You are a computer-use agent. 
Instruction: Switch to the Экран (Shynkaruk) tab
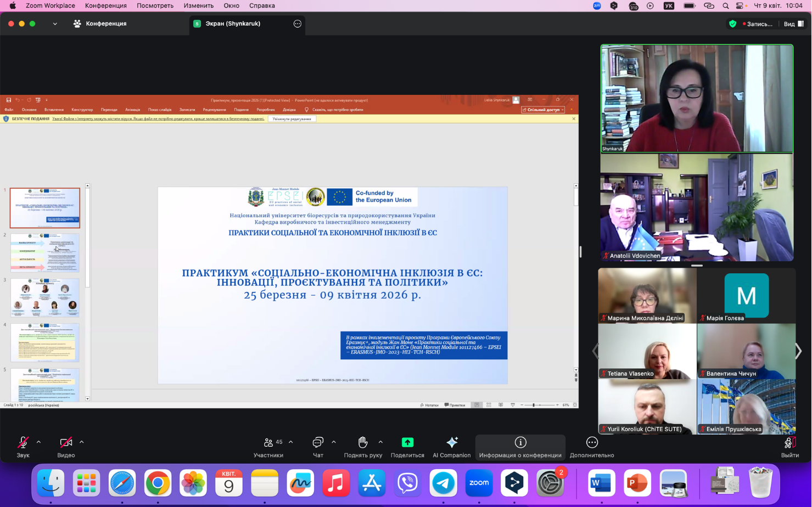[x=233, y=24]
